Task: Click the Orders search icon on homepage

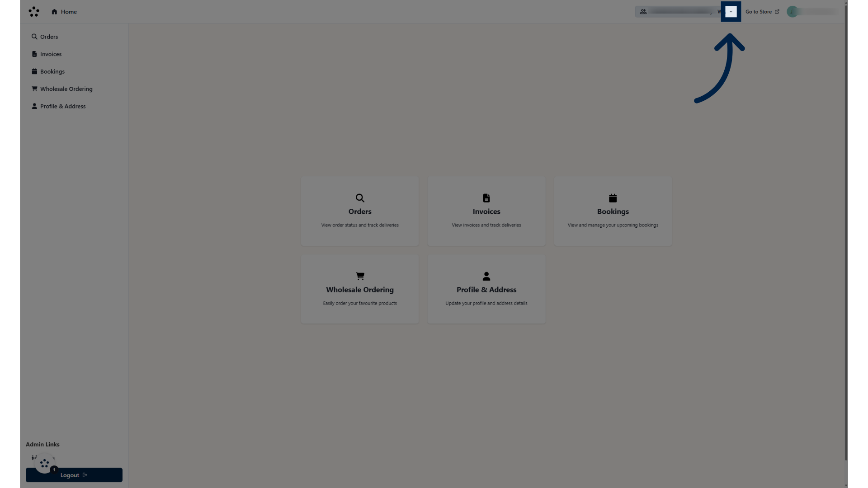Action: click(x=360, y=198)
